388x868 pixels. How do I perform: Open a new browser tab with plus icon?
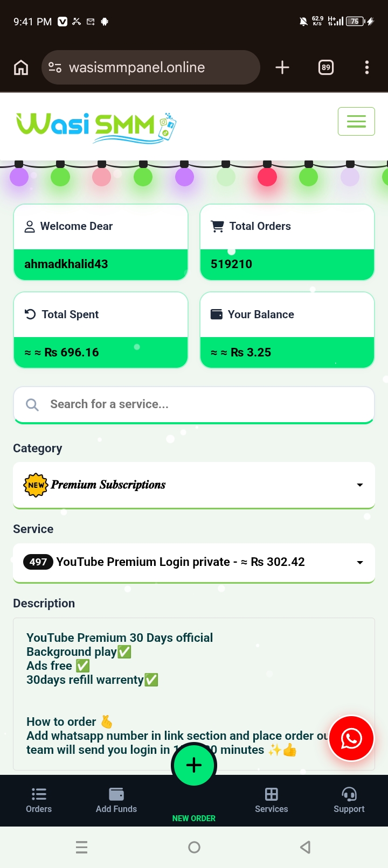(x=282, y=67)
